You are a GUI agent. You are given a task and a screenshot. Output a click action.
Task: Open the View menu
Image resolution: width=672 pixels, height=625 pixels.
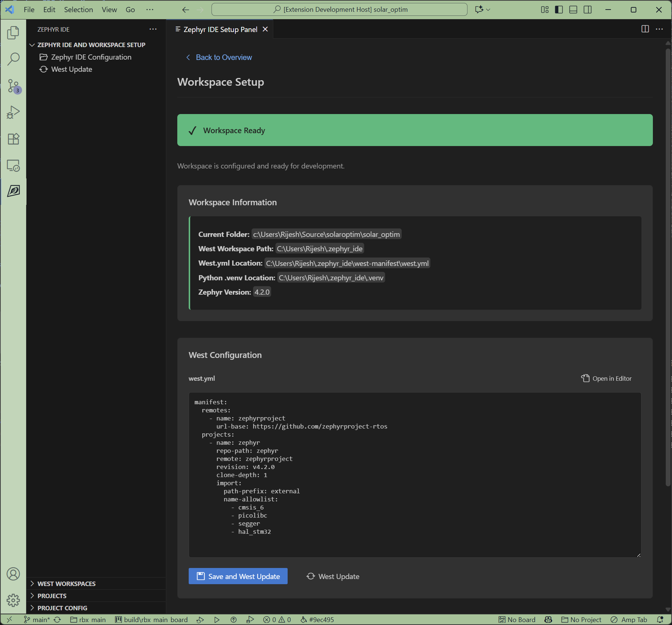click(109, 10)
